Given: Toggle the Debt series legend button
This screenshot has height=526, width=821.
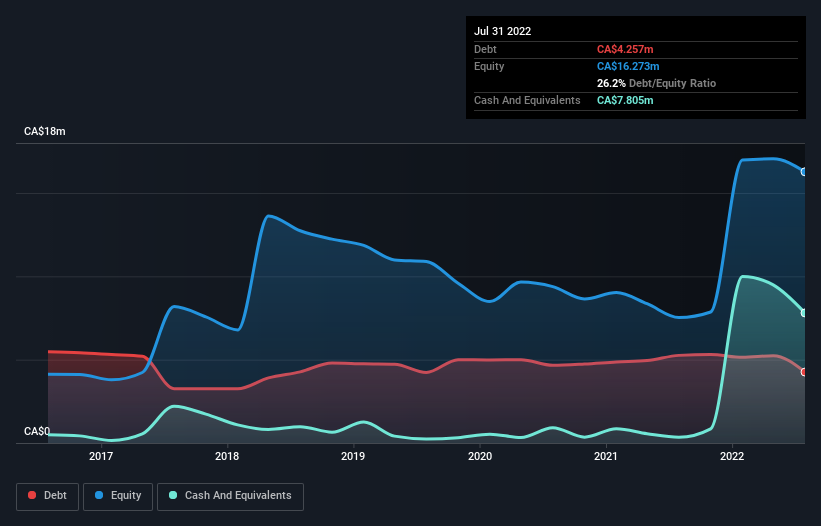Looking at the screenshot, I should pyautogui.click(x=48, y=496).
